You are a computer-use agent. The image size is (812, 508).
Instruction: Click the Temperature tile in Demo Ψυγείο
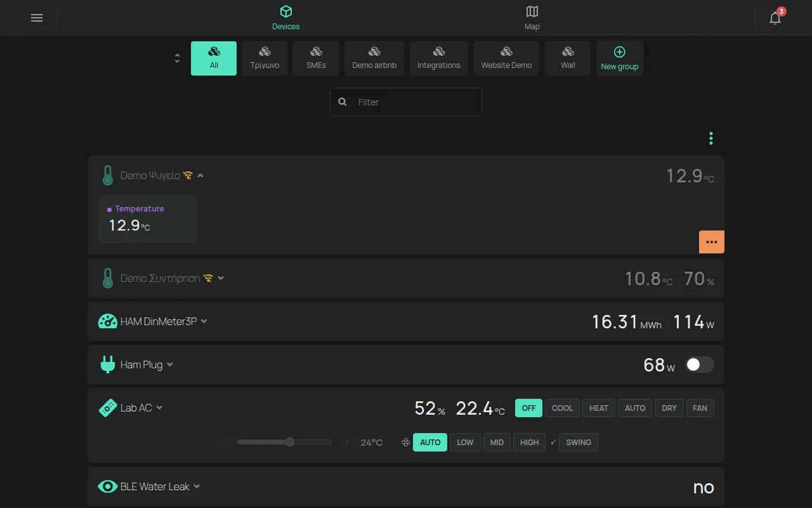pyautogui.click(x=147, y=219)
